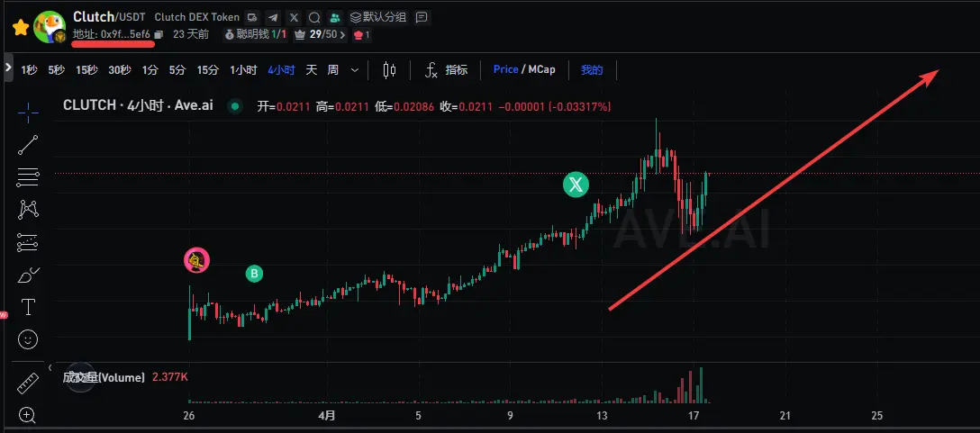Image resolution: width=980 pixels, height=433 pixels.
Task: Open the 默认分组 group selector
Action: coord(378,17)
